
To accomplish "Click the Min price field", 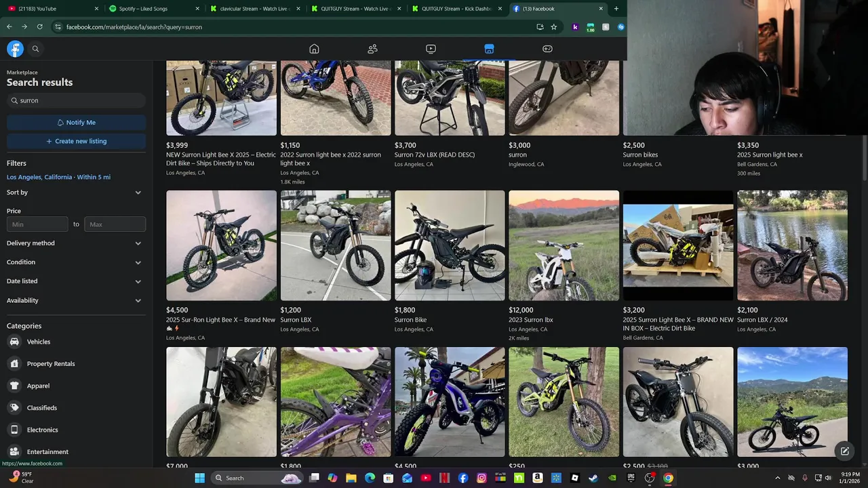I will [37, 224].
